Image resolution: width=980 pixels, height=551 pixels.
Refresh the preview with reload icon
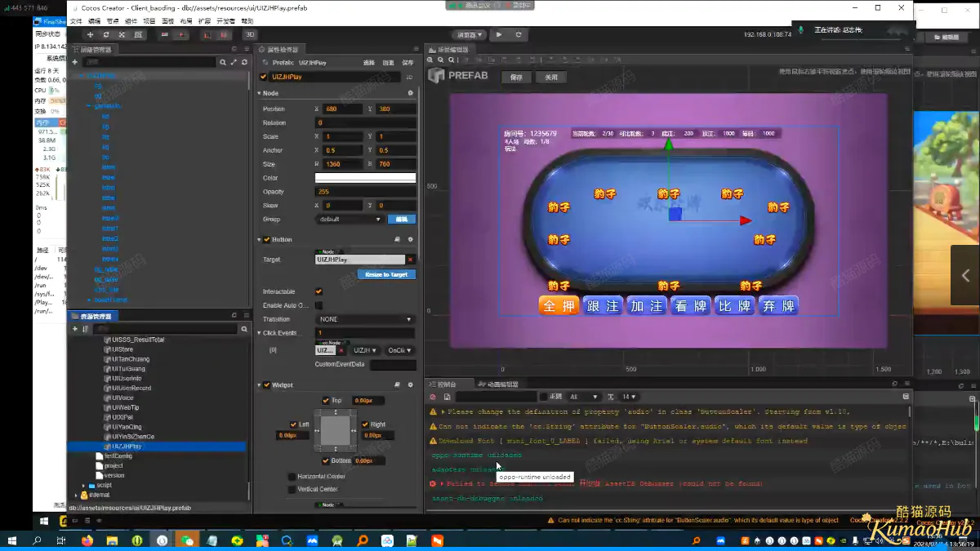tap(519, 35)
